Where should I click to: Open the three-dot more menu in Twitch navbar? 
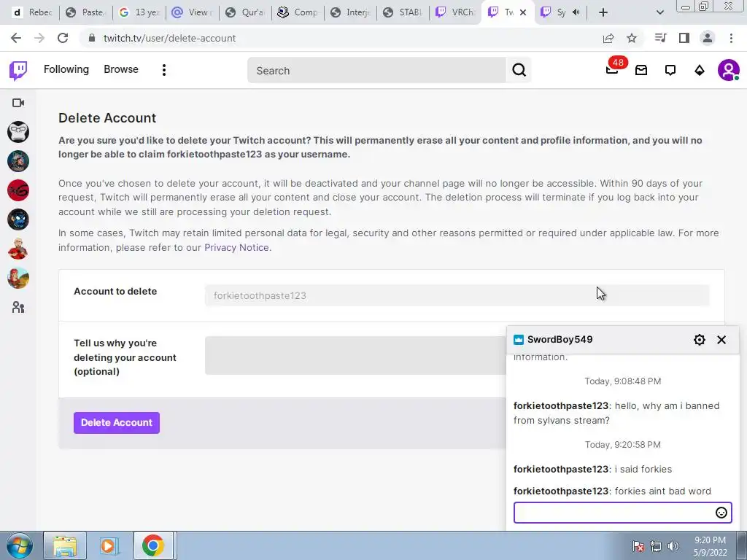tap(164, 70)
